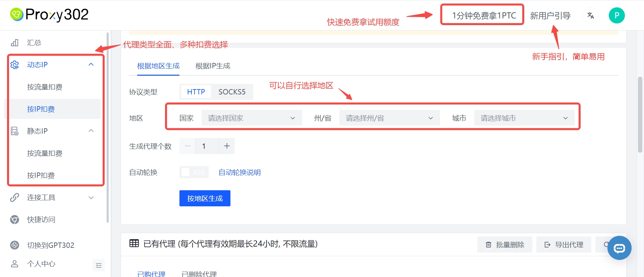Click the table icon beside 已有代理
Image resolution: width=644 pixels, height=277 pixels.
point(134,244)
